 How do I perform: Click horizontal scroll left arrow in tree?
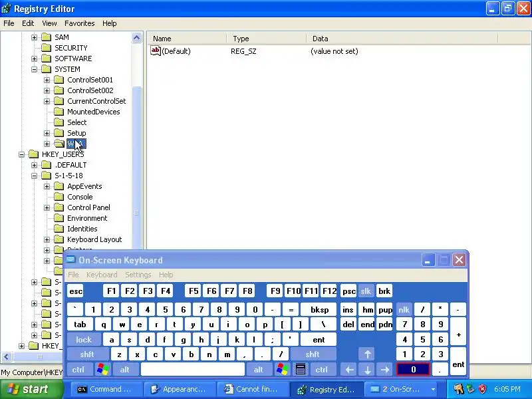pyautogui.click(x=7, y=357)
